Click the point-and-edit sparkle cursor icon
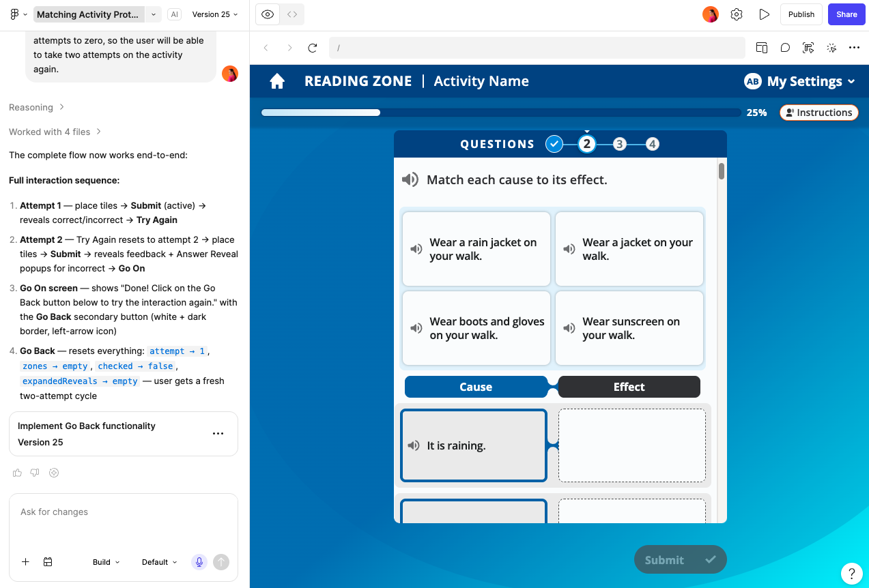The height and width of the screenshot is (588, 869). (831, 48)
